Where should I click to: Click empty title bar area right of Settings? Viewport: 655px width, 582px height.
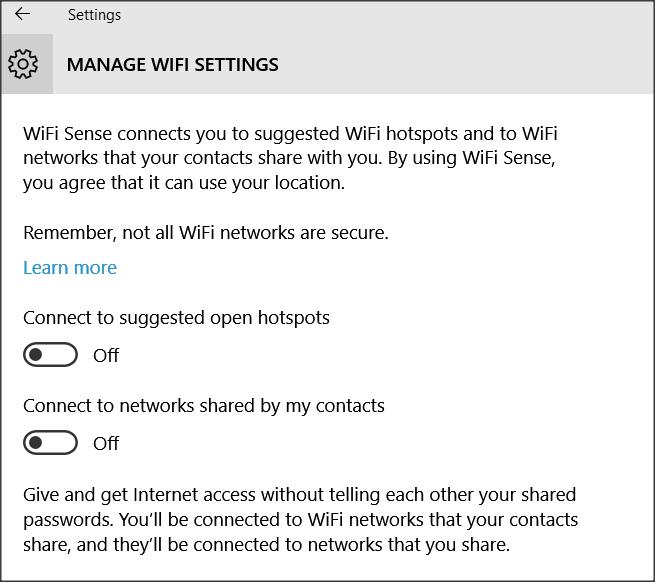point(400,15)
